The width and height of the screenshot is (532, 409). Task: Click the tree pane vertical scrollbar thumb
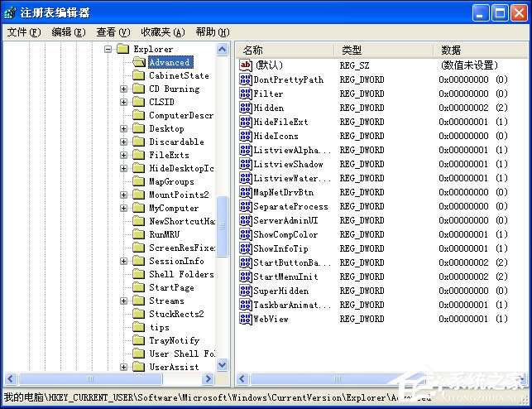coord(223,226)
